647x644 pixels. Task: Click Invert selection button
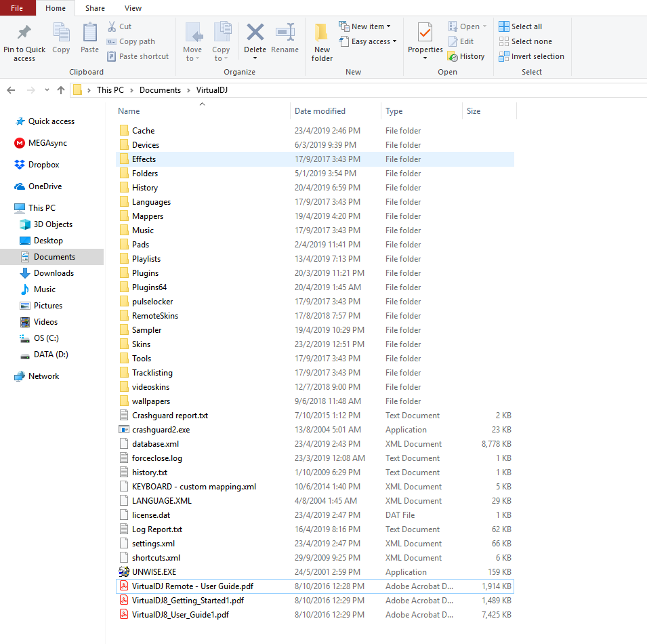click(x=531, y=56)
